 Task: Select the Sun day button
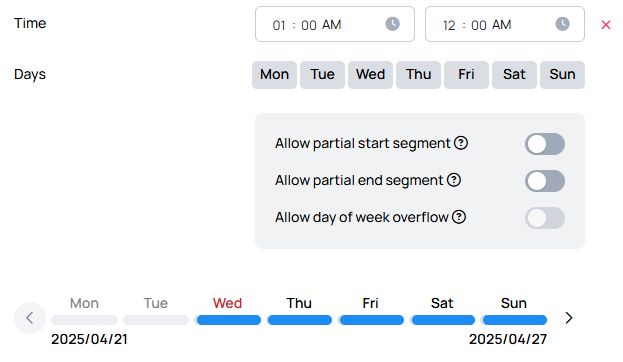562,75
